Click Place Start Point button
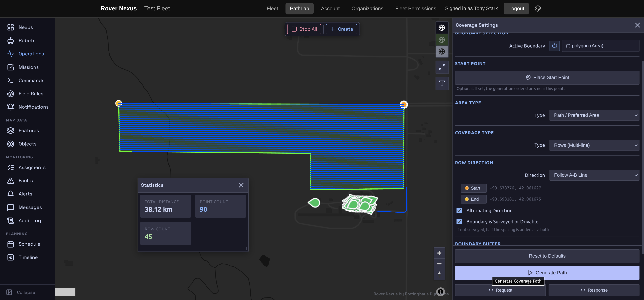The image size is (644, 300). (x=547, y=78)
